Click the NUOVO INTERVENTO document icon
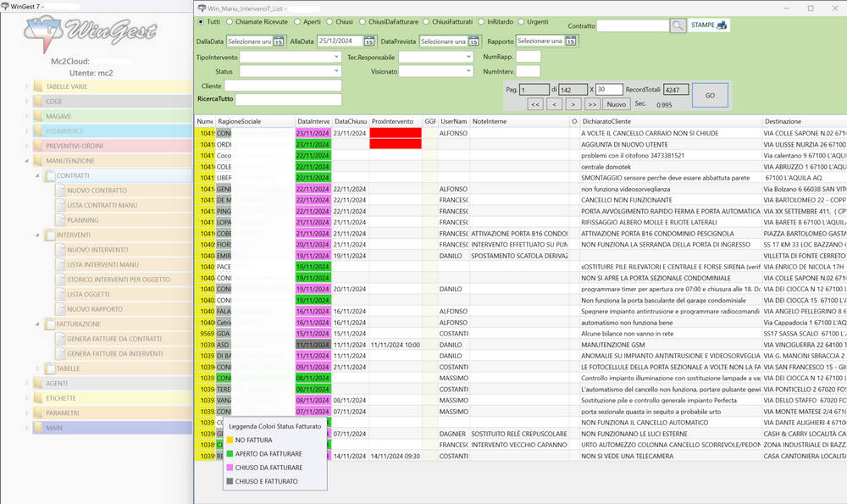The width and height of the screenshot is (847, 504). (60, 250)
